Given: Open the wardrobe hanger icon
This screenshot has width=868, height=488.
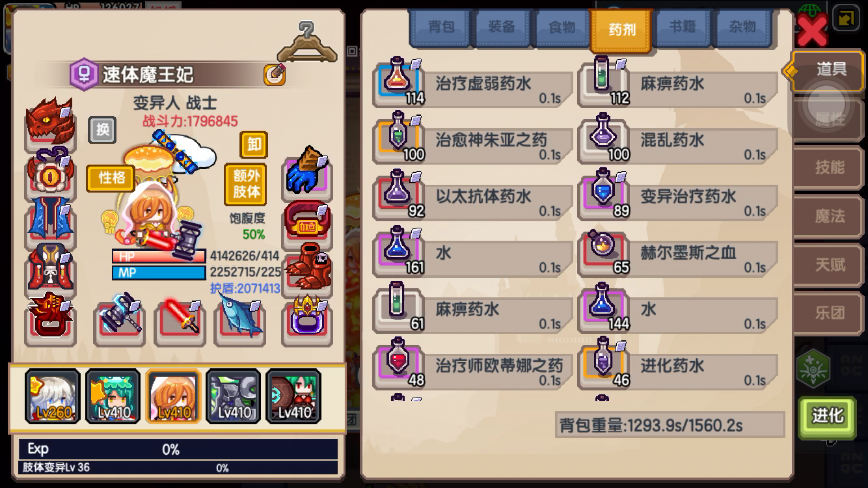Looking at the screenshot, I should (x=306, y=42).
